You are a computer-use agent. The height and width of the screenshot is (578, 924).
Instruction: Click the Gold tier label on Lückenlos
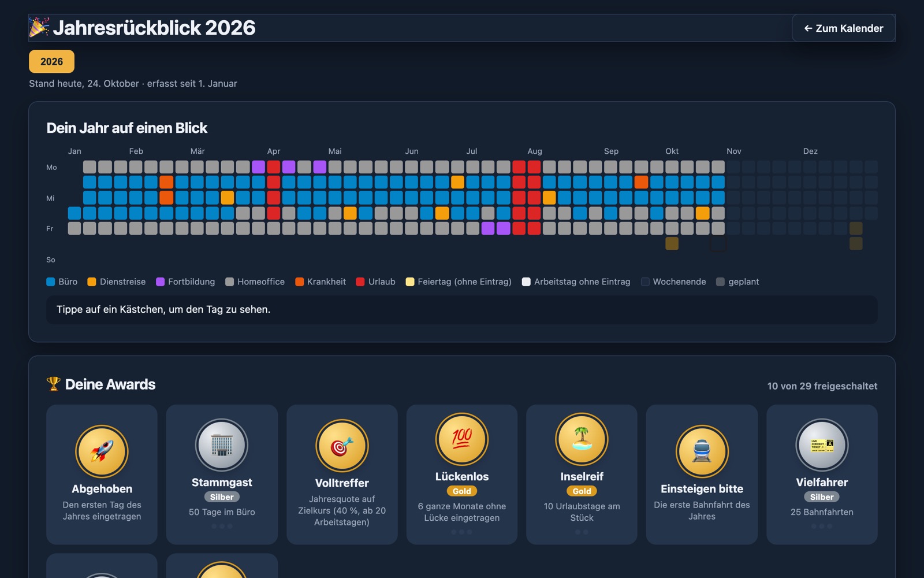pos(462,491)
